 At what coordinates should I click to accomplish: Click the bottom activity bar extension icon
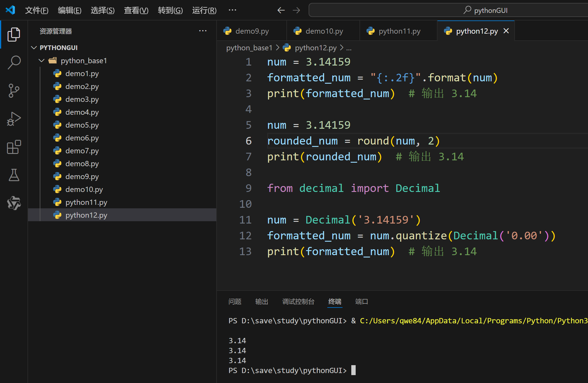14,203
